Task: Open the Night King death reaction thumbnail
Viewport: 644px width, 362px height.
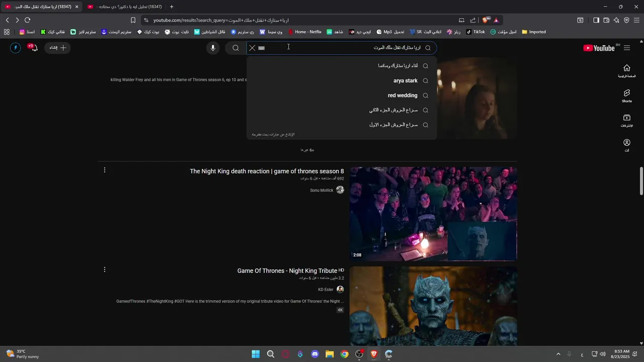Action: point(433,214)
